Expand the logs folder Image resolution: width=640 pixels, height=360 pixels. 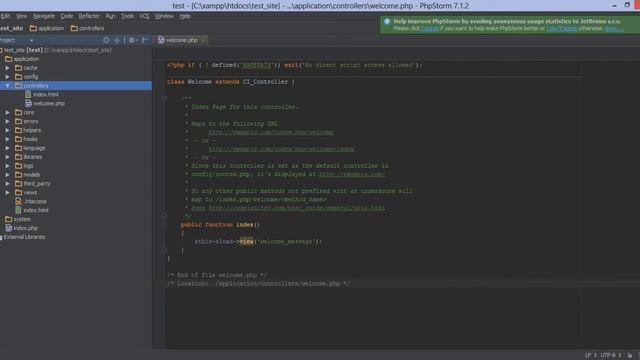7,166
